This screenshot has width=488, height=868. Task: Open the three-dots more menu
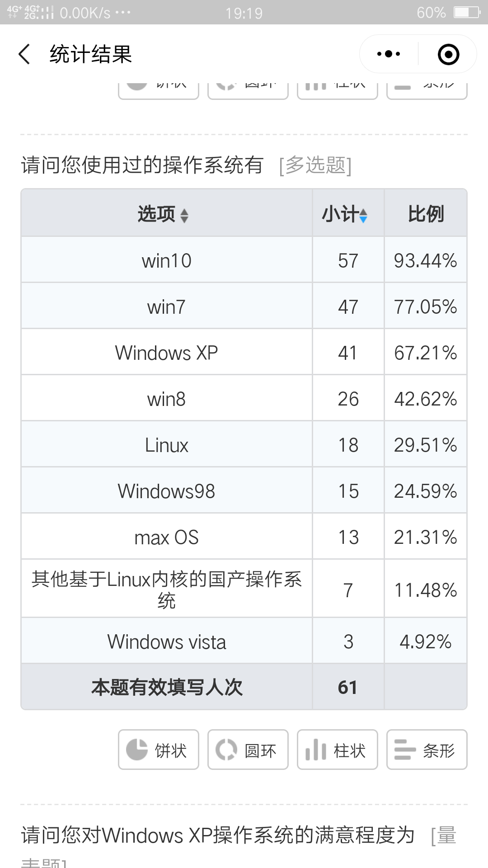pos(389,54)
